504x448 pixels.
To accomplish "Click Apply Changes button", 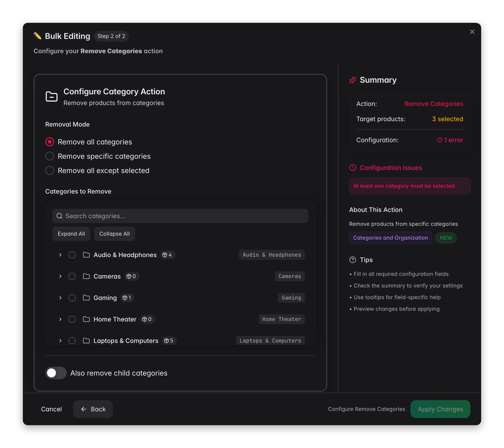I will click(440, 409).
